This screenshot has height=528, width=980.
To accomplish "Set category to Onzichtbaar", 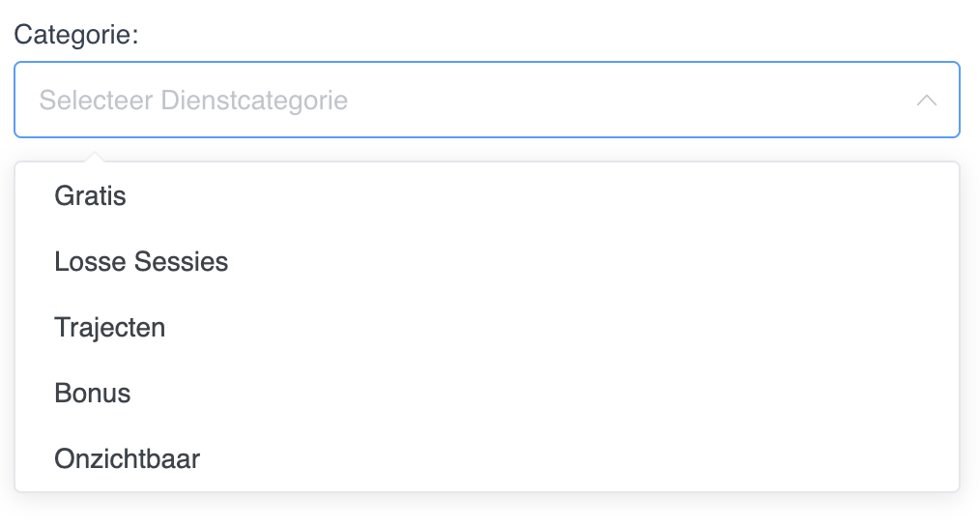I will pos(127,458).
